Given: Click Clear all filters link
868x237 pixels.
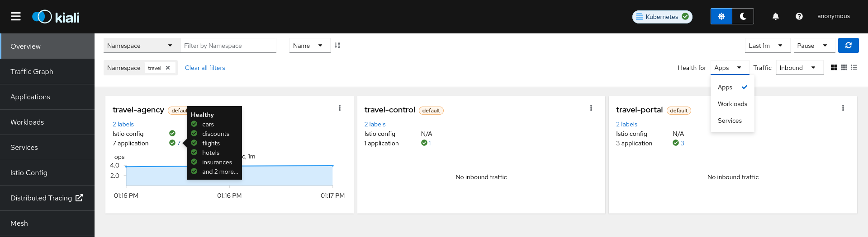Looking at the screenshot, I should [205, 68].
